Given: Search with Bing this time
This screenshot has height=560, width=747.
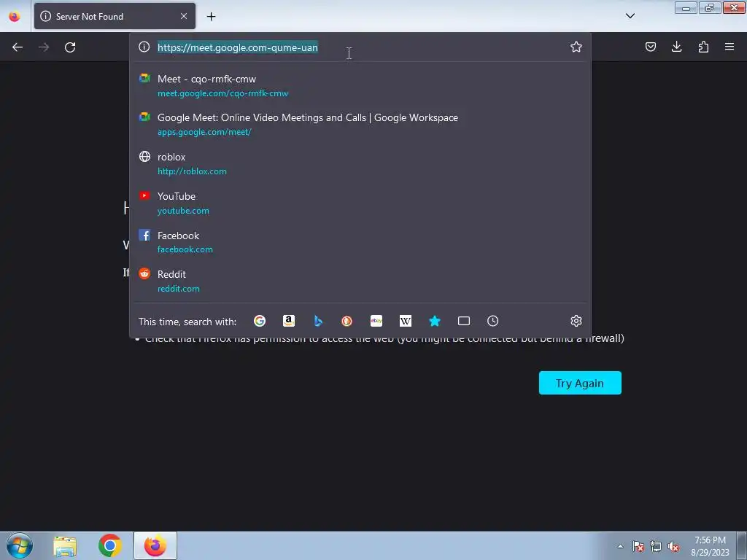Looking at the screenshot, I should 318,321.
